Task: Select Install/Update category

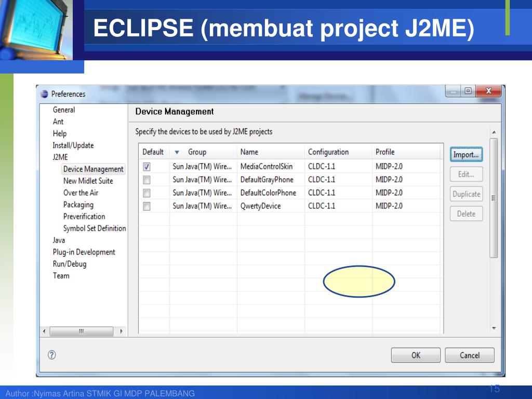Action: 73,145
